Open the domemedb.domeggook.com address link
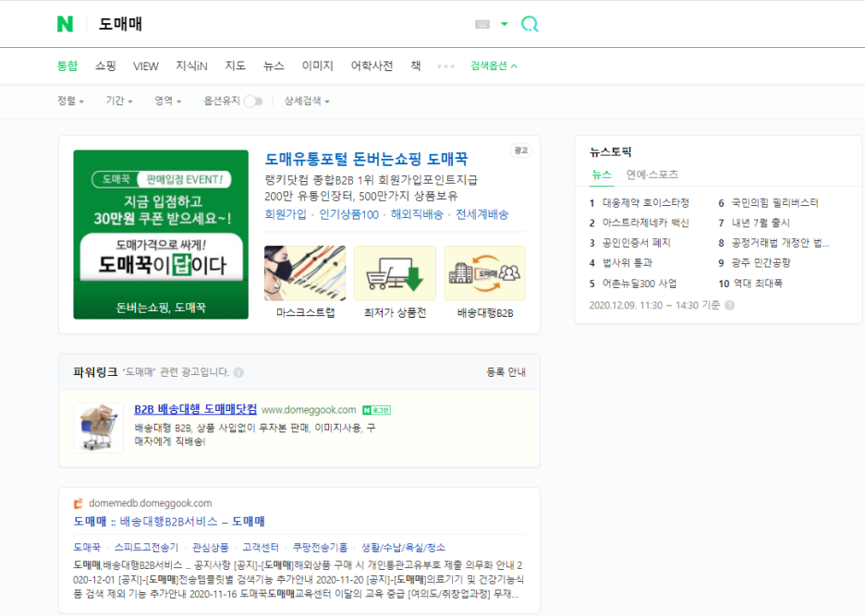865x616 pixels. pos(150,503)
